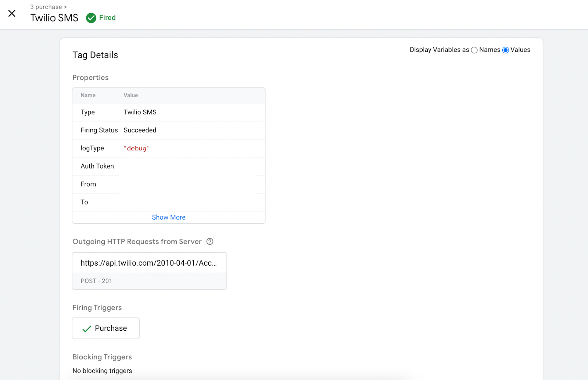The image size is (588, 380).
Task: Select the Firing Status Succeeded value
Action: tap(140, 130)
